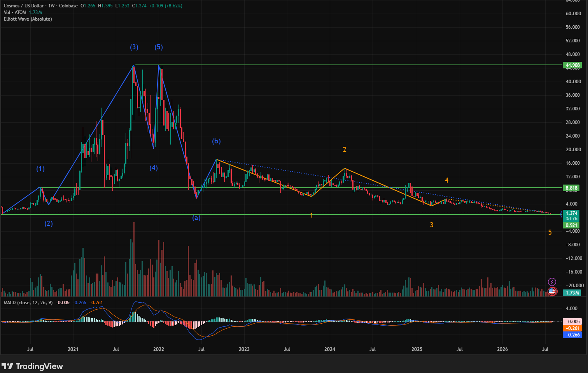The image size is (588, 373).
Task: Click the orange -0.261 MACD axis label
Action: tap(572, 328)
